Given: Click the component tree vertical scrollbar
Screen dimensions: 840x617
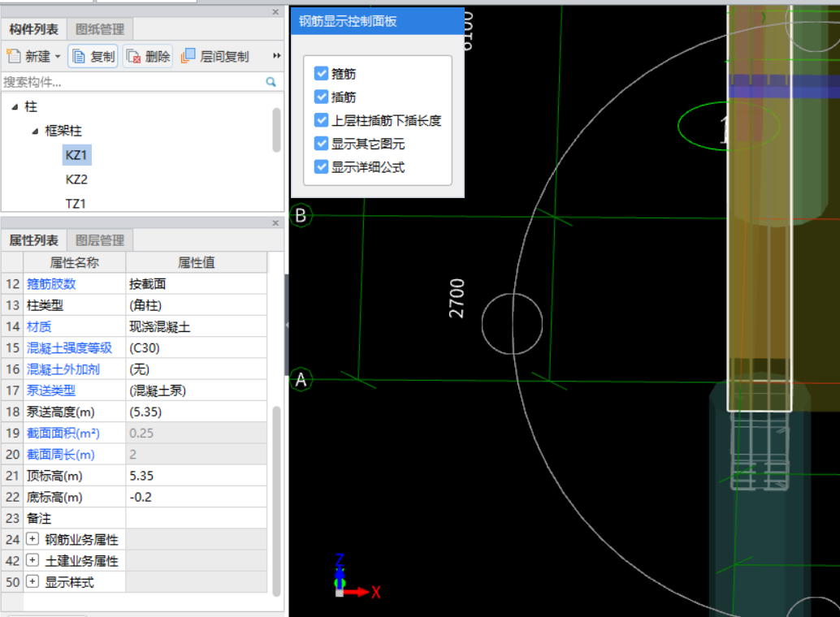Looking at the screenshot, I should pos(276,130).
